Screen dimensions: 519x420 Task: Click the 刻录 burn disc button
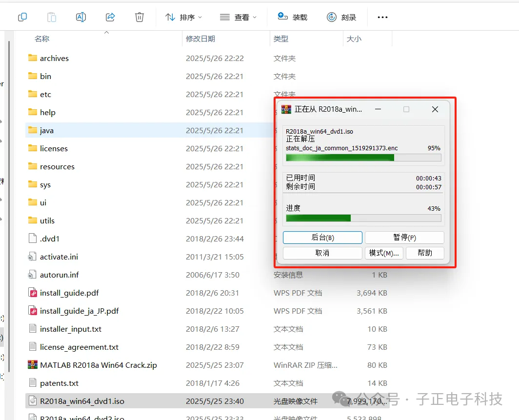[341, 17]
